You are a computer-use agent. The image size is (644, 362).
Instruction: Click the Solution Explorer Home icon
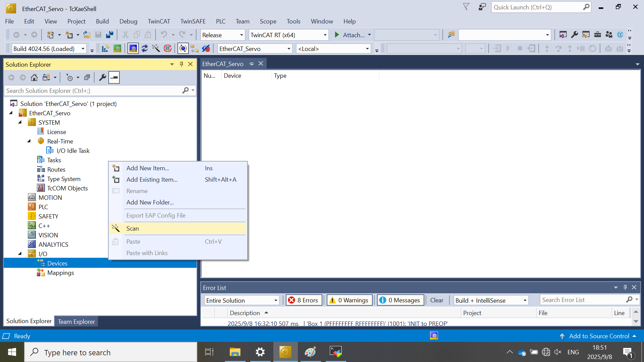click(x=34, y=78)
